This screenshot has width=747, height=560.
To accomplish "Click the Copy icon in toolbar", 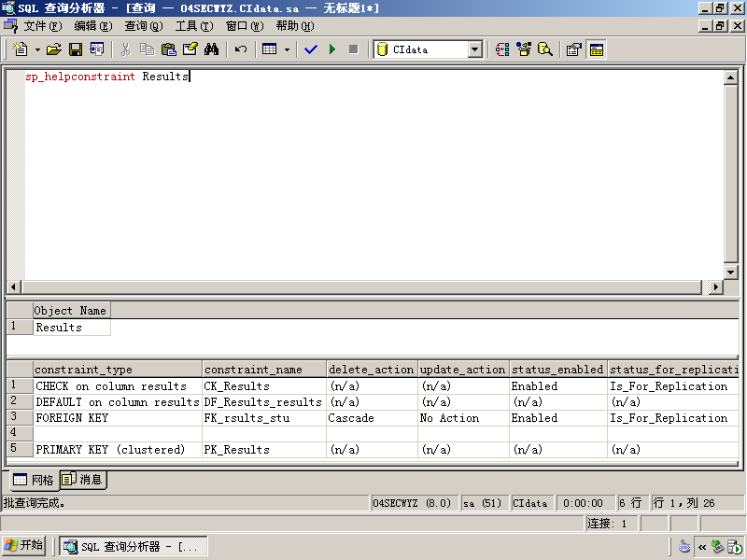I will [147, 49].
